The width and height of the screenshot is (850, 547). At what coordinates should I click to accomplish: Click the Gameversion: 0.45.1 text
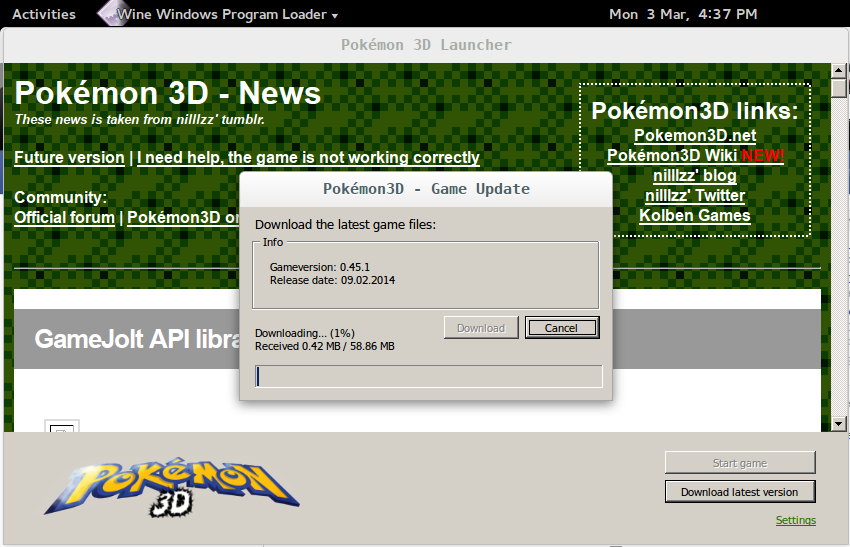[x=320, y=267]
